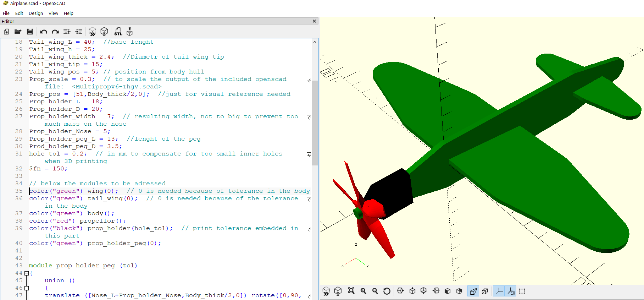Save the file using the floppy icon
Image resolution: width=644 pixels, height=300 pixels.
[x=30, y=32]
